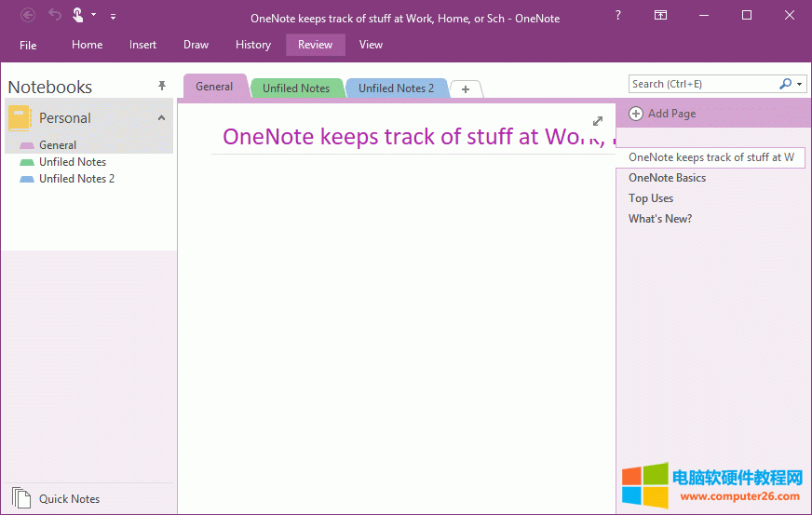This screenshot has height=515, width=812.
Task: Click the search magnifier icon
Action: tap(785, 84)
